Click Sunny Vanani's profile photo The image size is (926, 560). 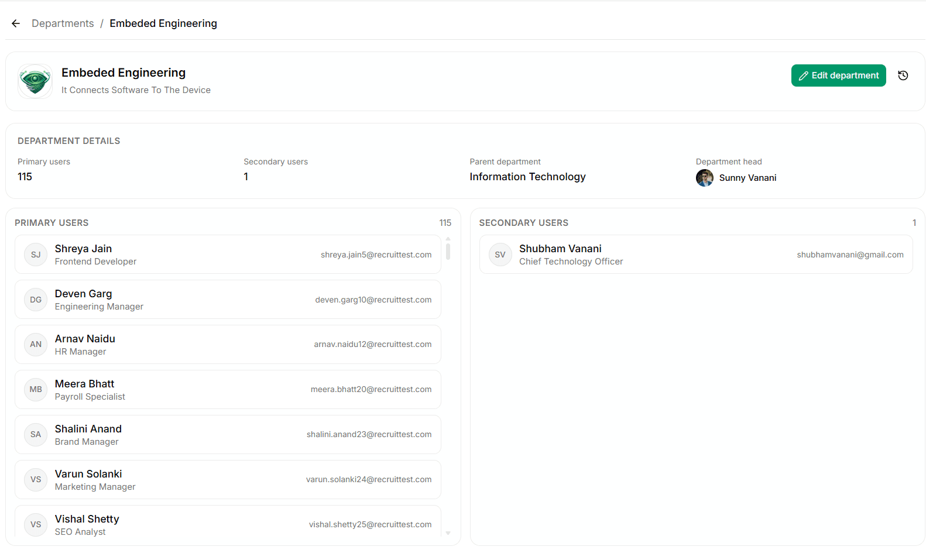pos(704,178)
